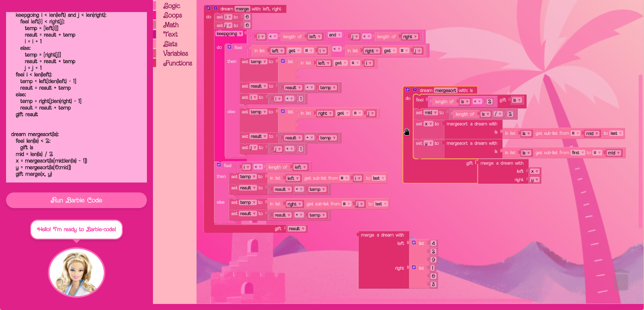Image resolution: width=644 pixels, height=310 pixels.
Task: Click the 0 value field in 'set j to'
Action: pyautogui.click(x=248, y=25)
